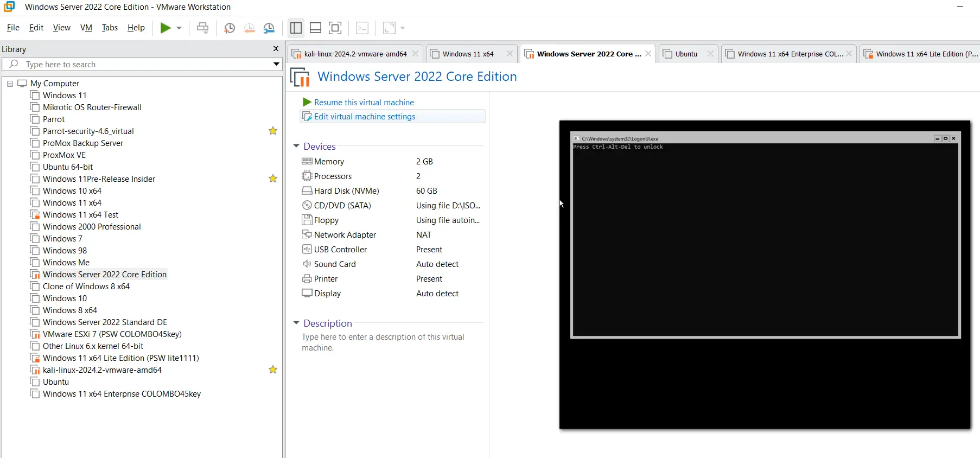
Task: Click the Floppy device icon
Action: point(307,220)
